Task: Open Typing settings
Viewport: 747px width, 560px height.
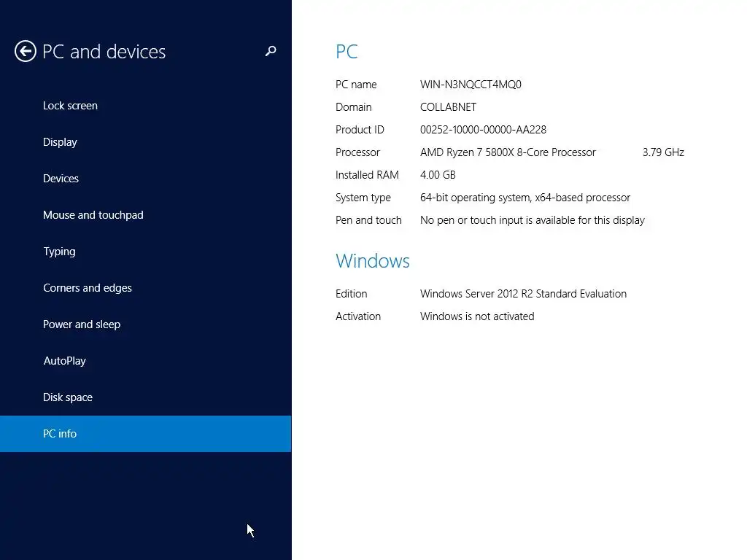Action: pos(145,252)
